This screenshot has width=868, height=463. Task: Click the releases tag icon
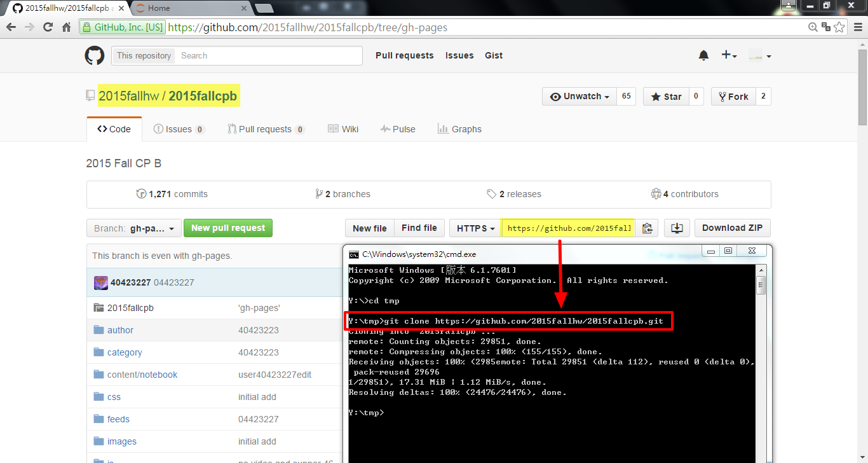[491, 194]
